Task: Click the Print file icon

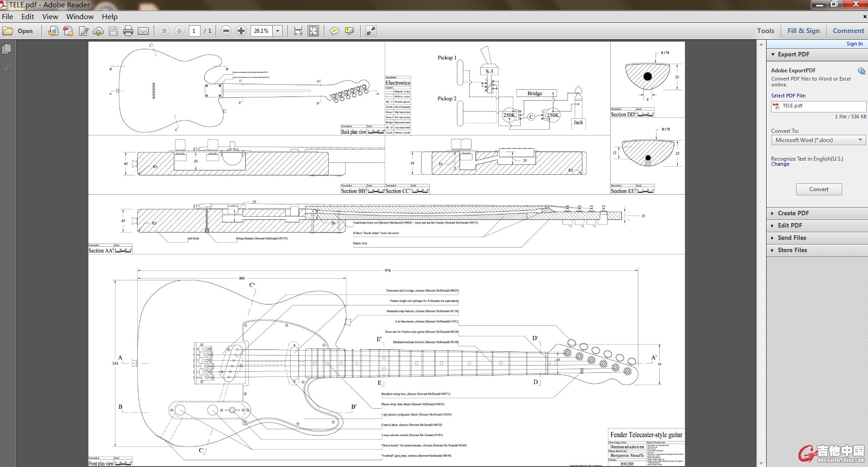Action: coord(128,31)
